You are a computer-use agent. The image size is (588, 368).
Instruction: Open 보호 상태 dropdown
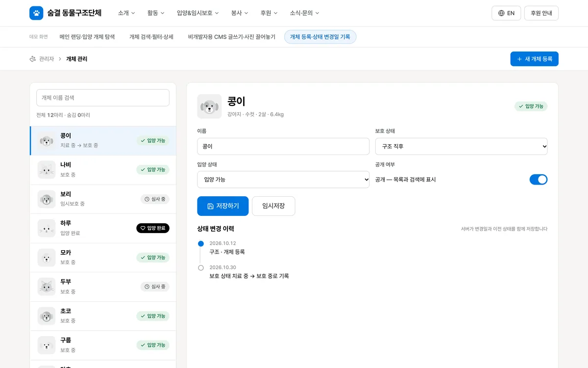(x=461, y=146)
